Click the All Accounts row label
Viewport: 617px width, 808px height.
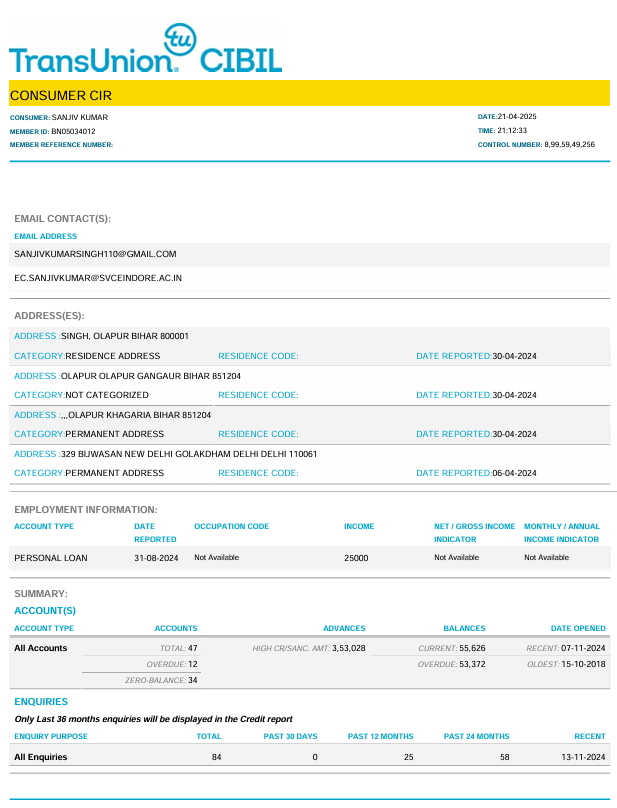41,648
